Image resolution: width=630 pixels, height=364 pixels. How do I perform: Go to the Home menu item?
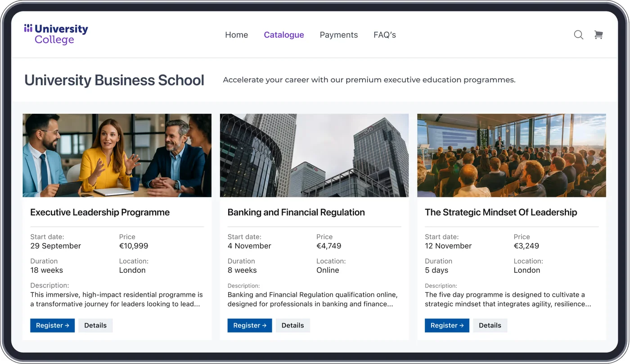(x=236, y=35)
